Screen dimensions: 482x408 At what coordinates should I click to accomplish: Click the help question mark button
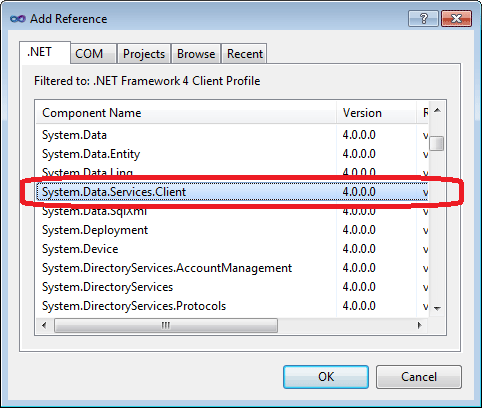[x=423, y=18]
